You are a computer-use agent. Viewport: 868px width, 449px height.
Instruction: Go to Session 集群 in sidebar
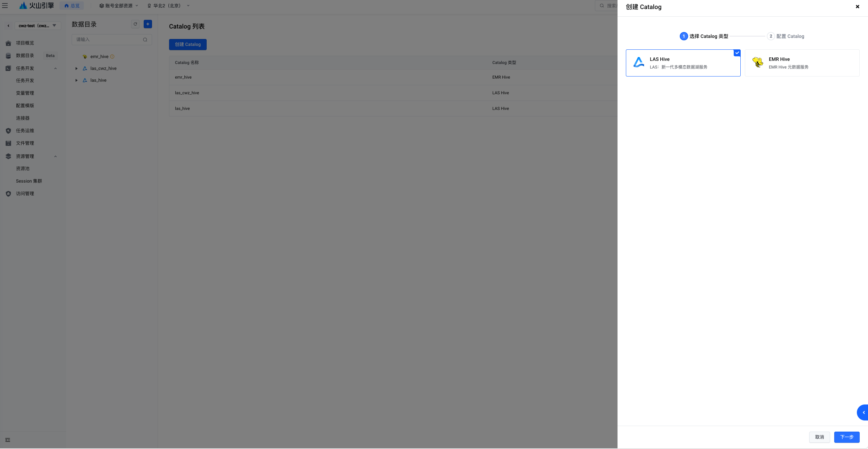[29, 181]
